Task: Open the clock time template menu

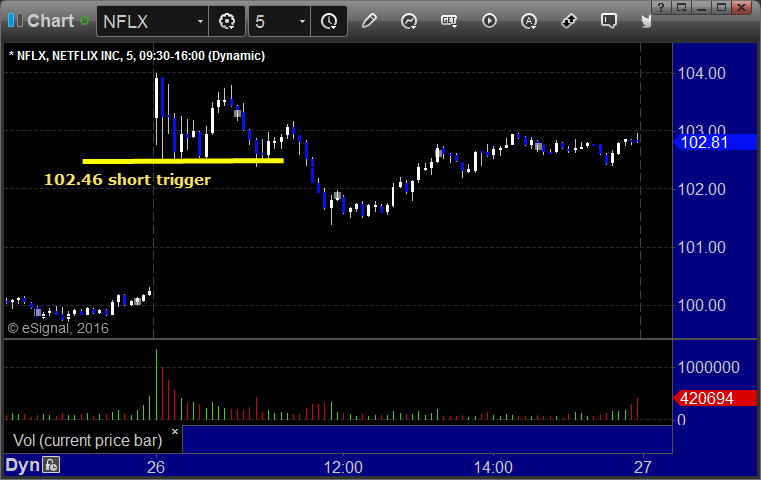Action: point(329,21)
